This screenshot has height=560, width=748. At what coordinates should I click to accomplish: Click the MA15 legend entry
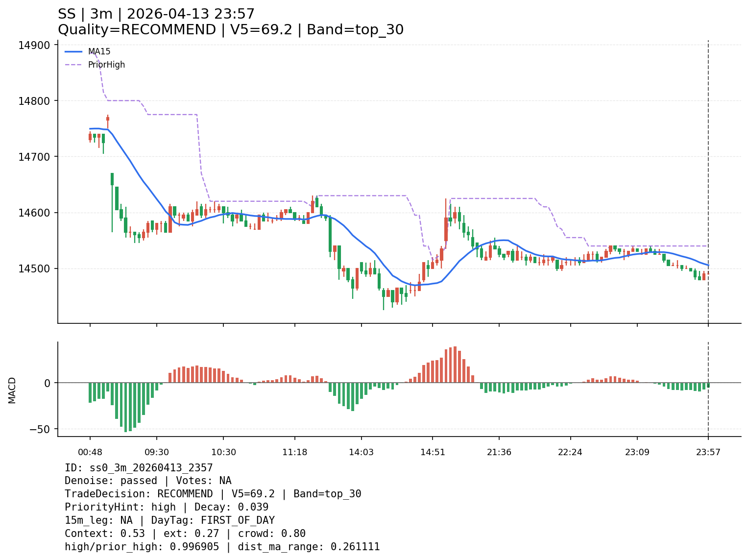(x=99, y=51)
